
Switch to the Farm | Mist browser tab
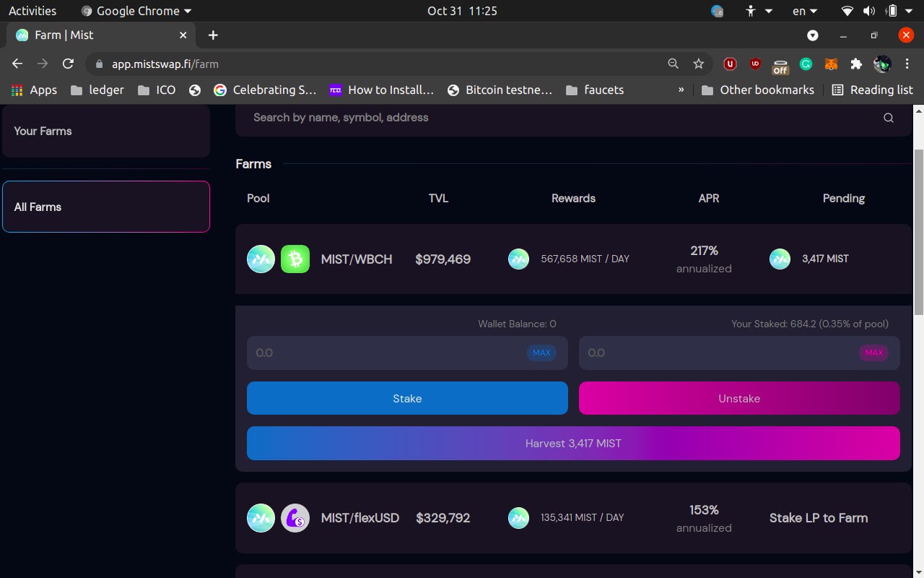[x=101, y=35]
